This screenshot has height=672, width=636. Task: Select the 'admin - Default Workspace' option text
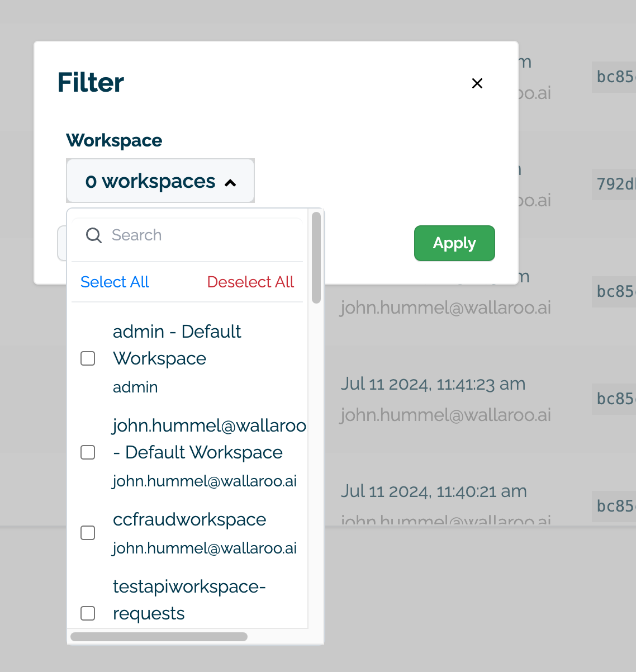[x=177, y=344]
